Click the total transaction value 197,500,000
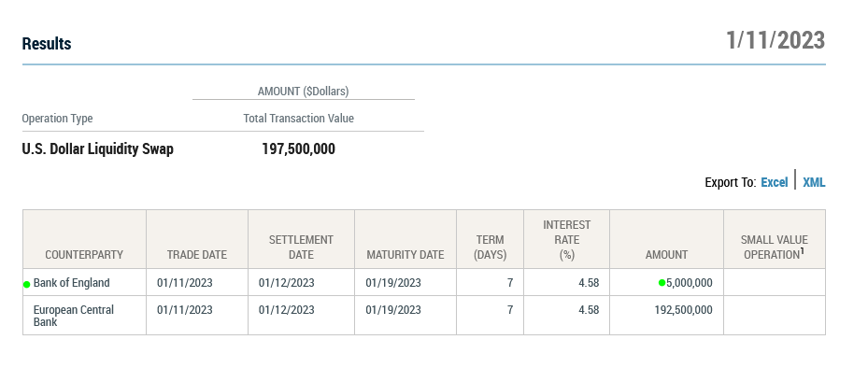 click(x=298, y=149)
